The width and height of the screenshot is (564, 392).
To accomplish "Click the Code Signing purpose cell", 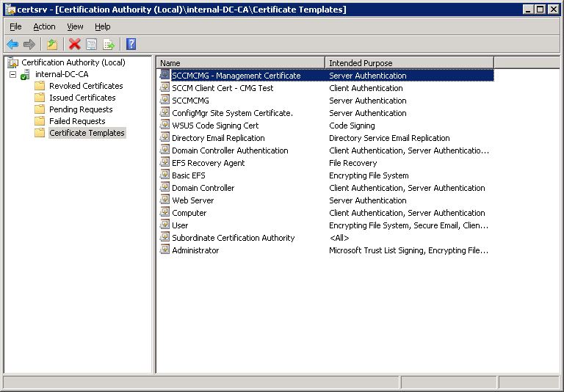I will (352, 126).
